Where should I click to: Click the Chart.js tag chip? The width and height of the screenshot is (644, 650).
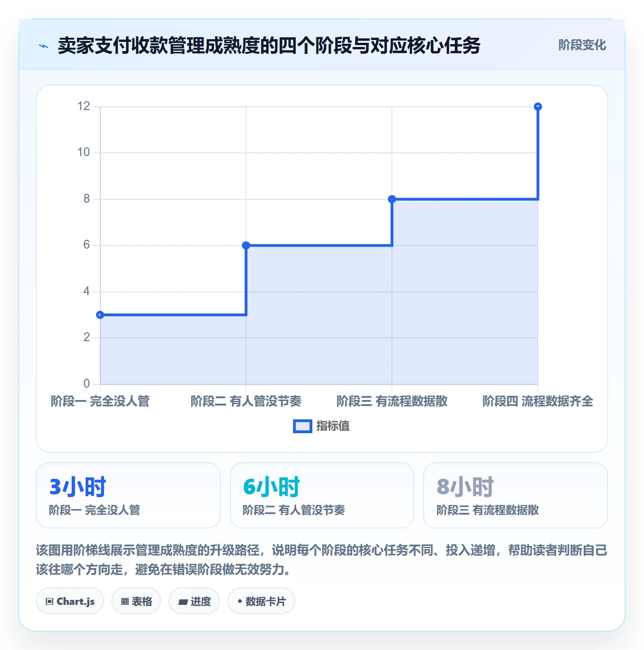(x=70, y=601)
